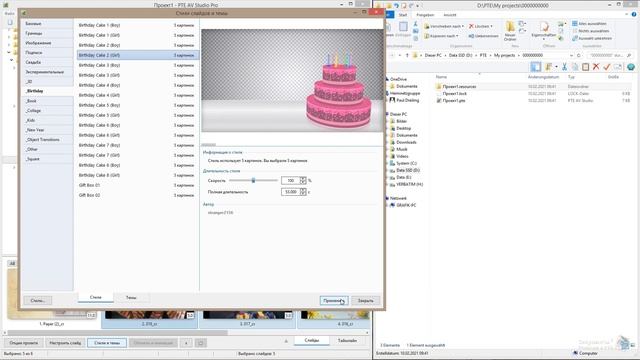Click Alles auswählen in Explorer ribbon
Image resolution: width=640 pixels, height=360 pixels.
(589, 24)
